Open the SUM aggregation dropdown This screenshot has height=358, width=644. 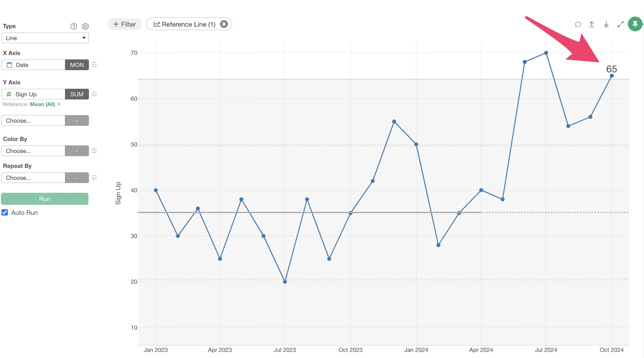77,94
